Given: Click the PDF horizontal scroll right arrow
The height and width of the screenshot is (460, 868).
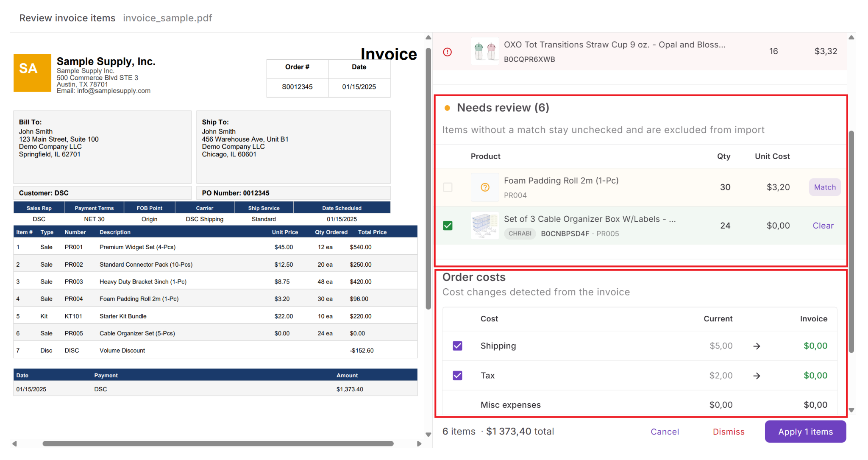Looking at the screenshot, I should coord(419,443).
